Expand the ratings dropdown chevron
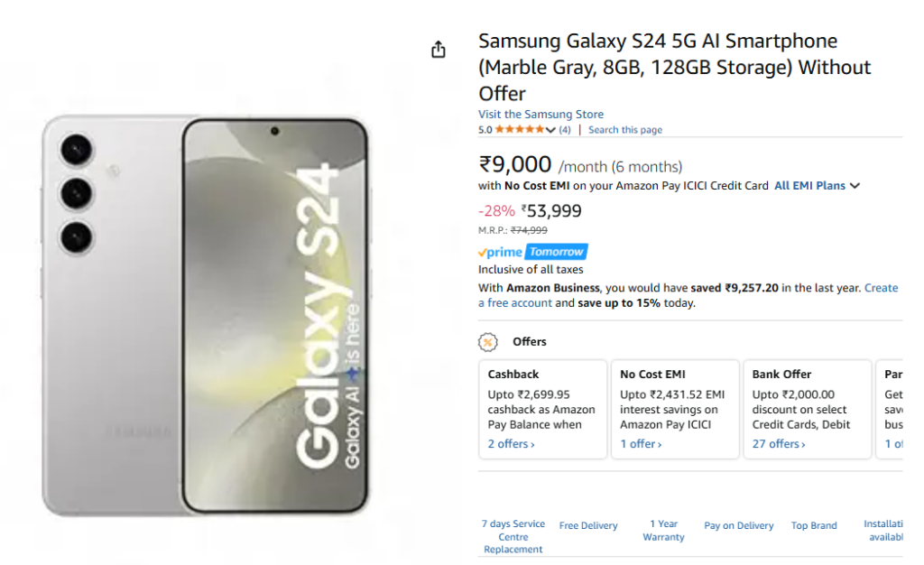This screenshot has width=924, height=565. [x=550, y=130]
